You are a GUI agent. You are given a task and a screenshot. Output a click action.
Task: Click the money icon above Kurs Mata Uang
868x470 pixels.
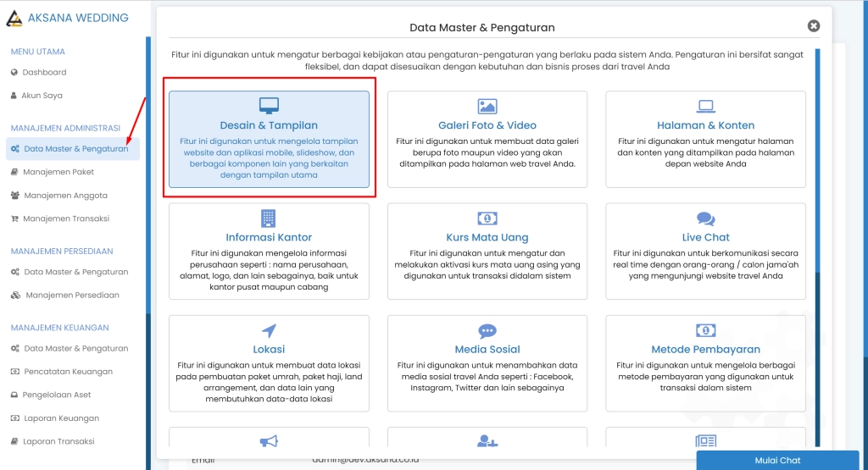point(487,218)
